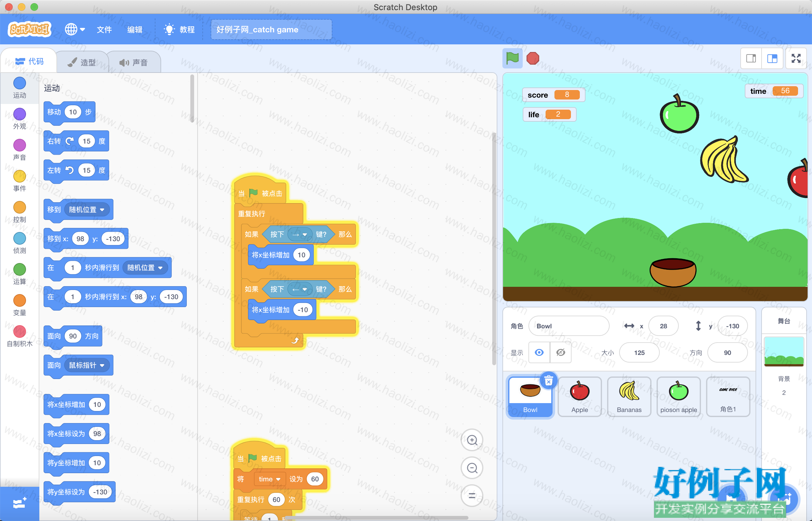This screenshot has width=812, height=521.
Task: Open the 鼠标指针 dropdown in 面向 block
Action: click(x=87, y=365)
